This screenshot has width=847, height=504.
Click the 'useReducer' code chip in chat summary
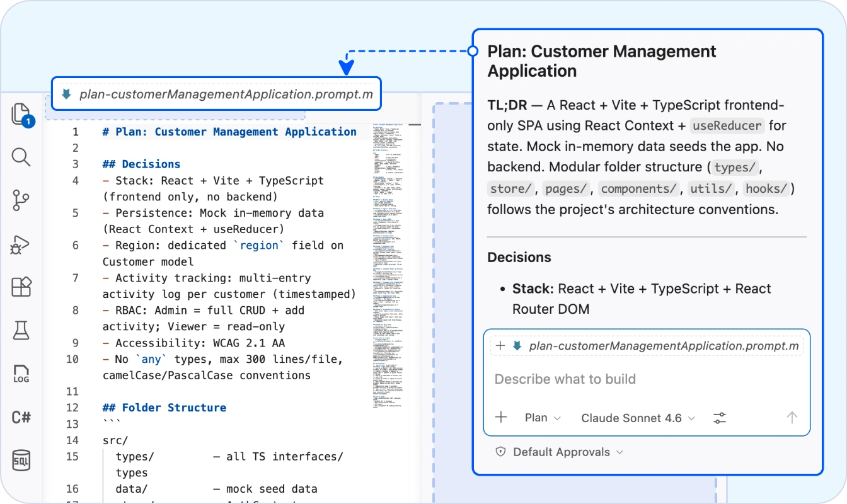[727, 125]
